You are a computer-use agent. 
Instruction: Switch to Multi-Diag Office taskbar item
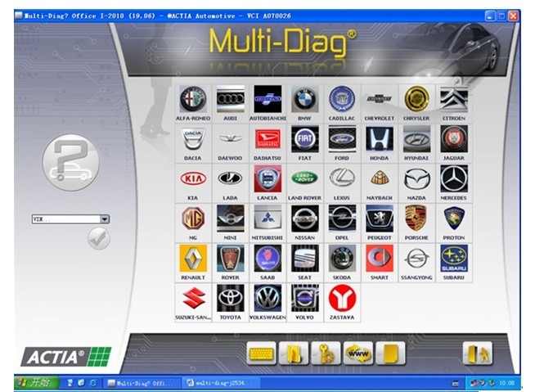(x=142, y=383)
